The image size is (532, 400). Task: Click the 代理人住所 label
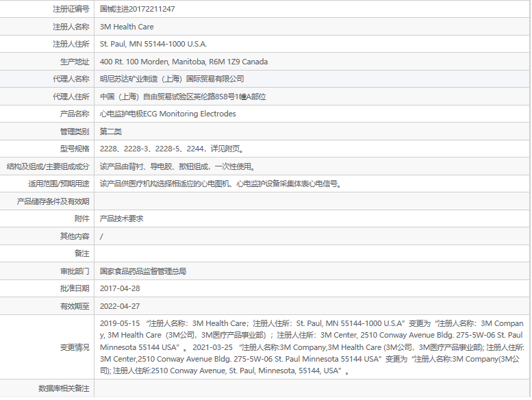(x=71, y=97)
